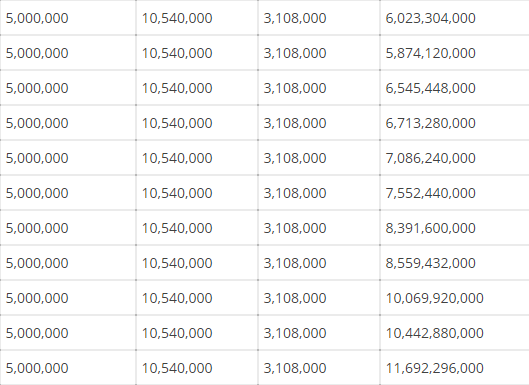The height and width of the screenshot is (385, 529).
Task: Click 10,540,000 in the 8,391,600,000 row
Action: tap(197, 228)
